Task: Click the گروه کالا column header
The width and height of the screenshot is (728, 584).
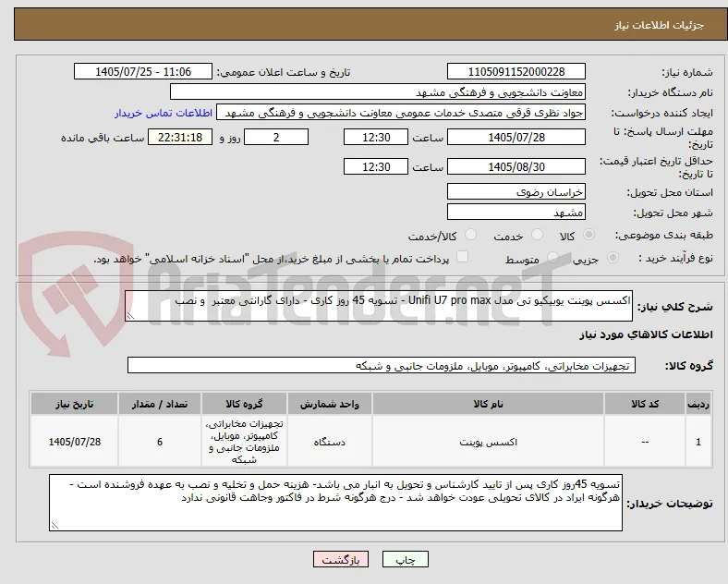Action: [244, 404]
